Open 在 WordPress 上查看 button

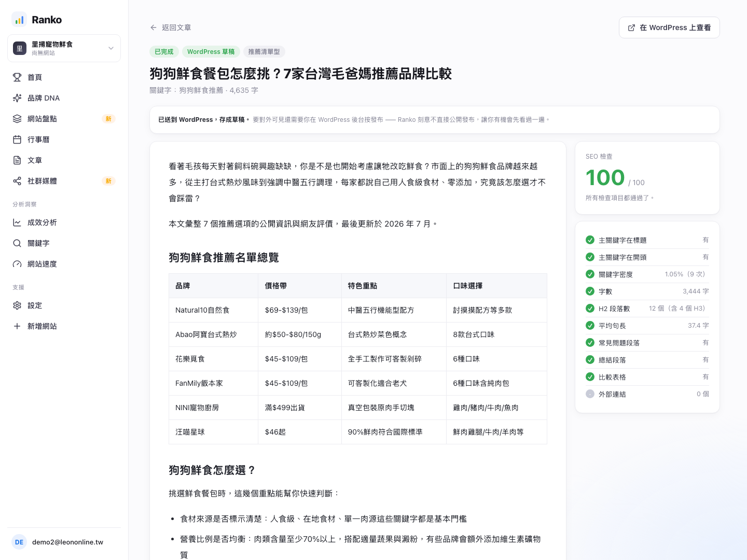pyautogui.click(x=669, y=27)
